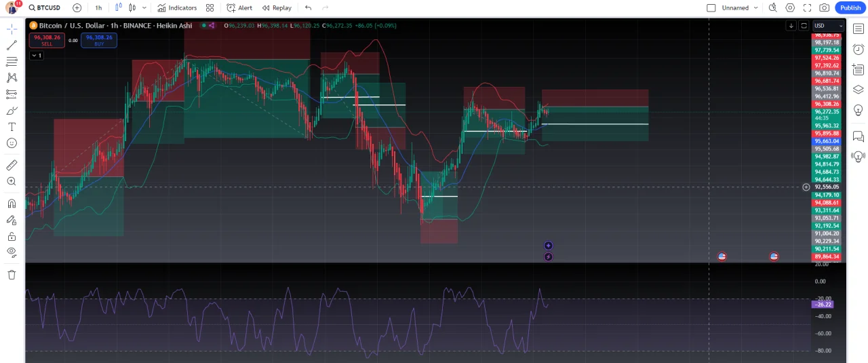
Task: Select the candles chart style icon
Action: click(x=132, y=8)
